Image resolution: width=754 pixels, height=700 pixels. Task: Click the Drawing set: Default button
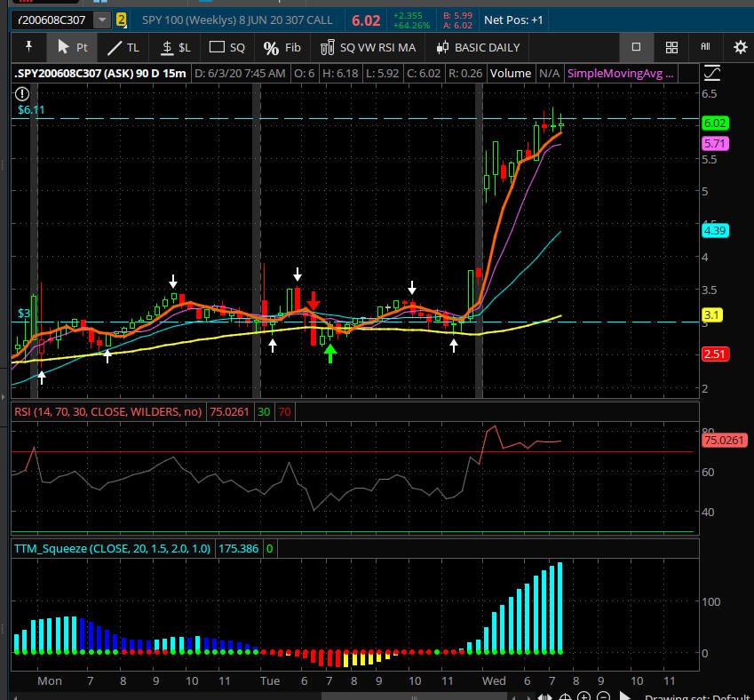coord(698,698)
